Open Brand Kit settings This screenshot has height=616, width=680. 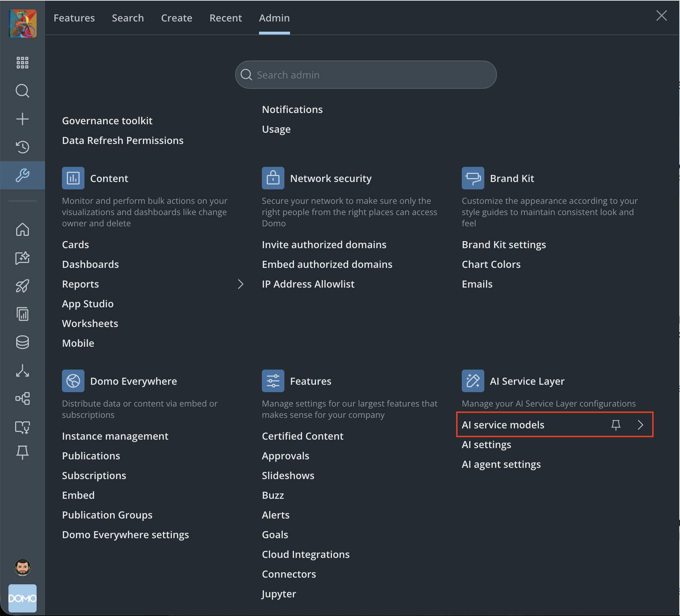click(504, 245)
